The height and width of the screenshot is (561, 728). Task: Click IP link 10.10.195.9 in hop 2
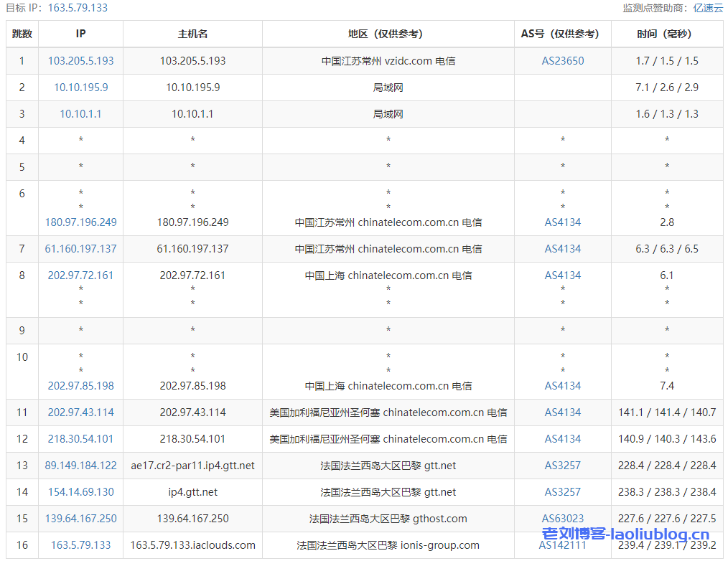(80, 88)
